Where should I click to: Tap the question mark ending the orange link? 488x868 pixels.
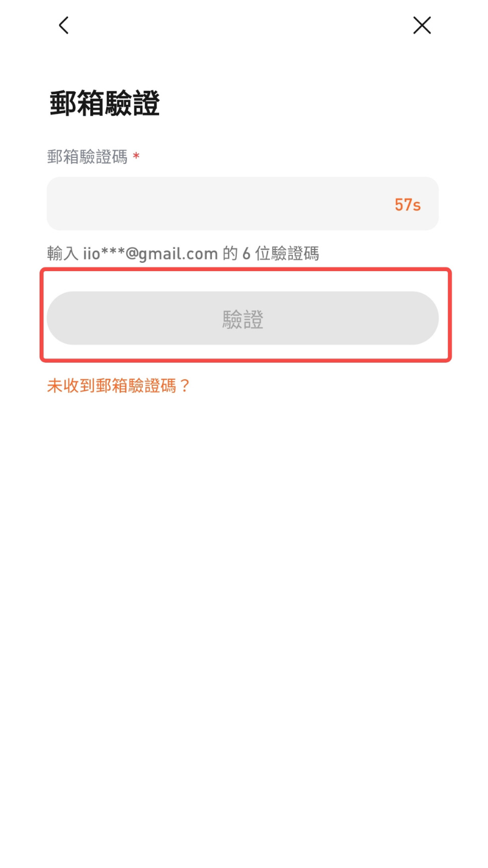click(x=184, y=386)
